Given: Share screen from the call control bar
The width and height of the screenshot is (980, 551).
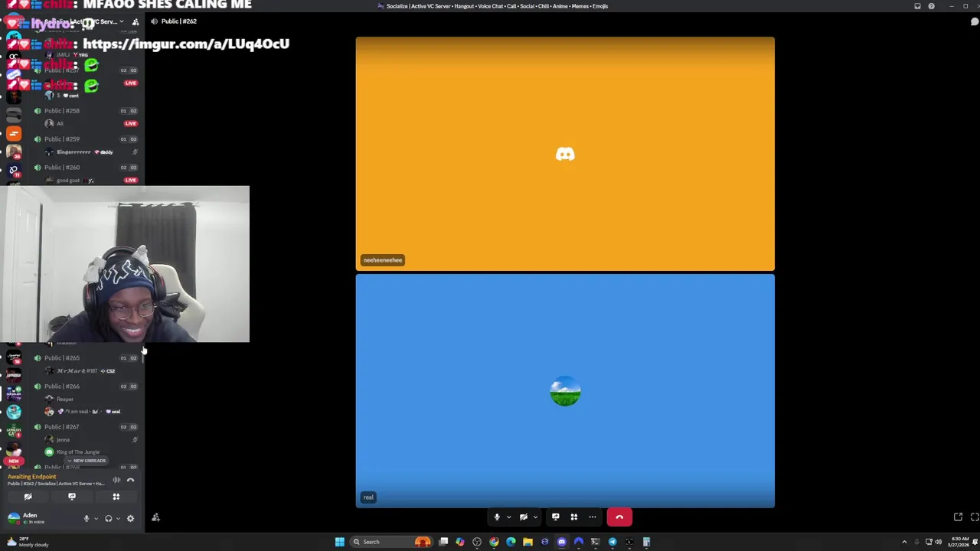Looking at the screenshot, I should [556, 517].
